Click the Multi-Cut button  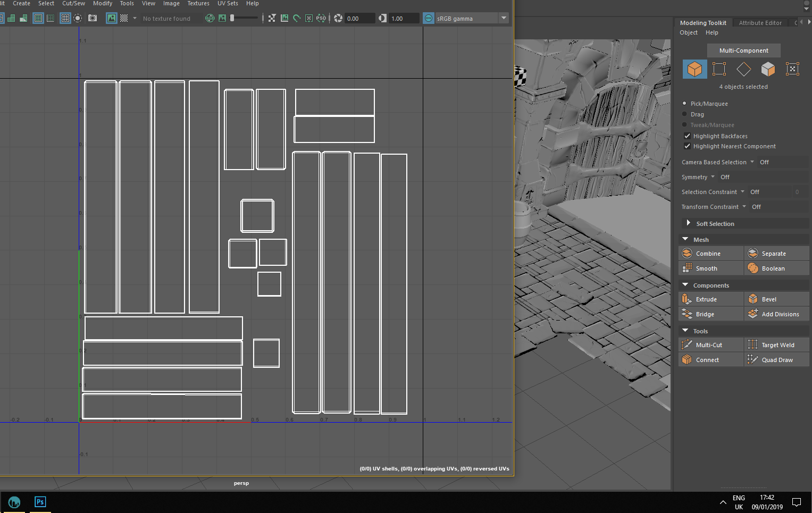click(x=711, y=345)
